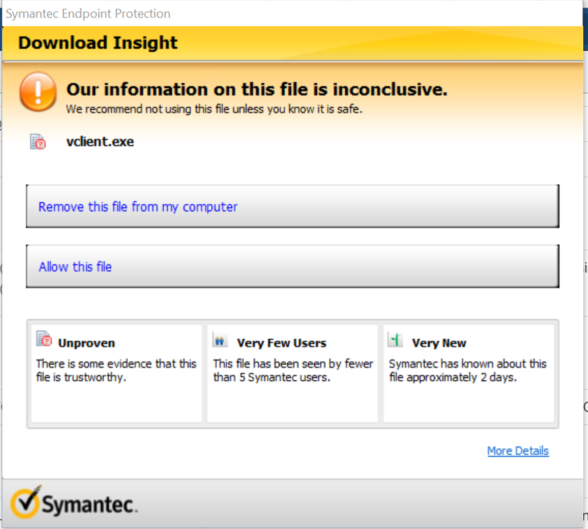Screen dimensions: 588x529
Task: Click the Symantec Endpoint Protection title bar
Action: (x=292, y=13)
